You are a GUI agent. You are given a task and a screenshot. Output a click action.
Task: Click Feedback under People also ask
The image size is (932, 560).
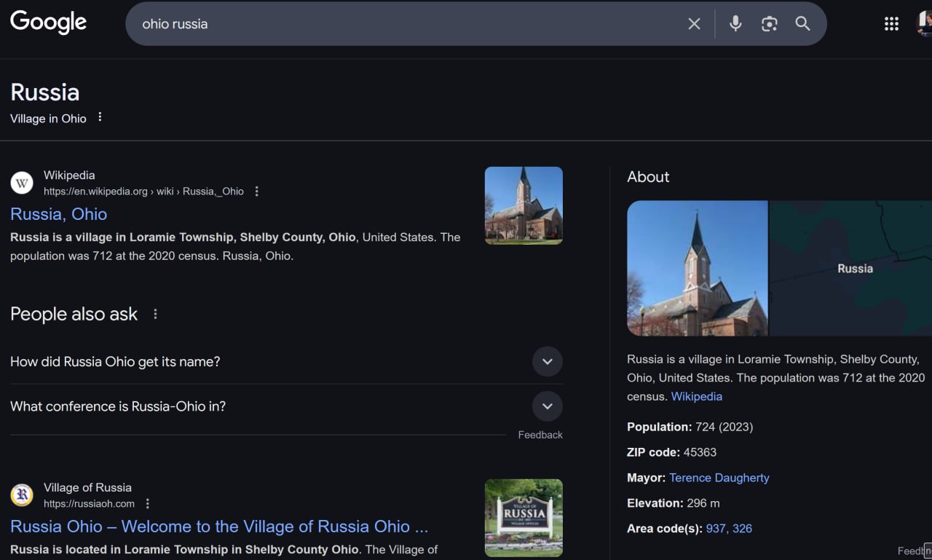540,435
